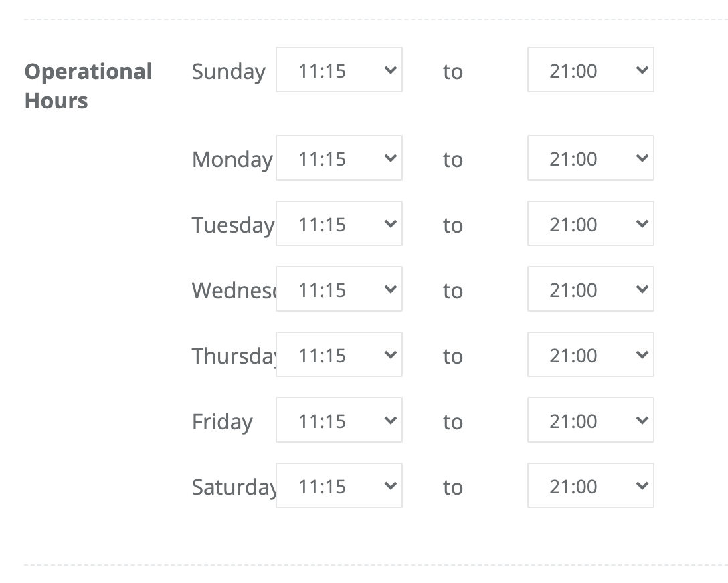Open Sunday closing time dropdown

point(591,70)
